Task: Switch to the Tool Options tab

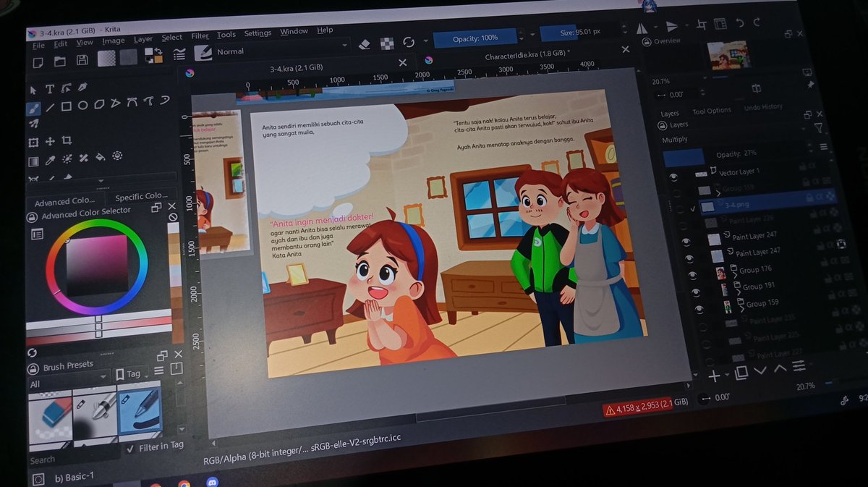Action: pos(712,111)
